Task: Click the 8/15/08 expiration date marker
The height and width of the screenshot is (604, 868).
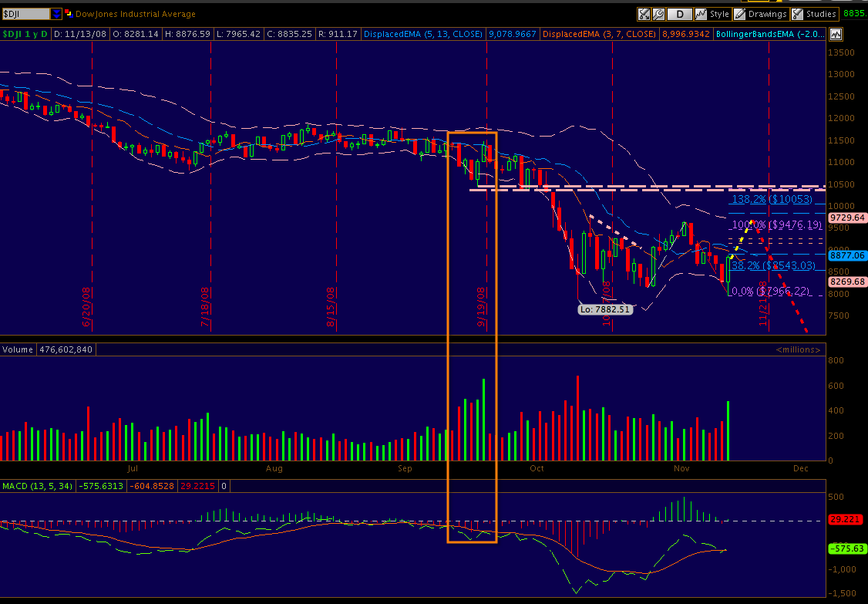Action: pyautogui.click(x=331, y=307)
